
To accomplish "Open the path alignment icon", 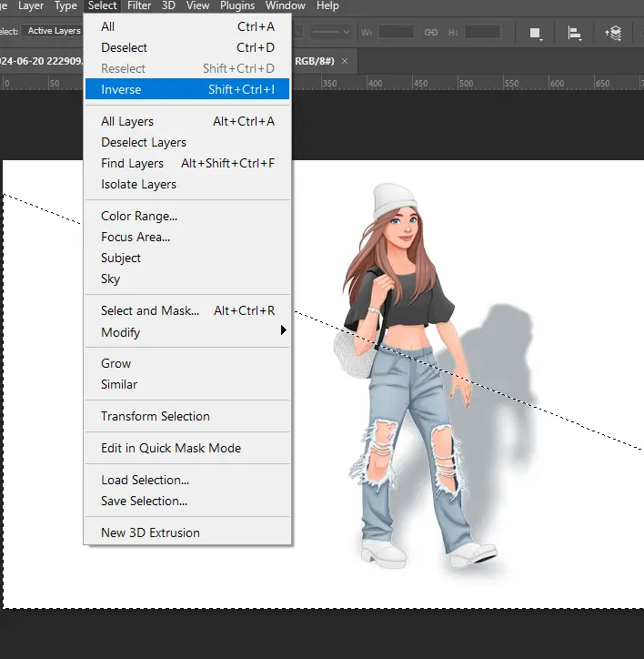I will point(574,33).
